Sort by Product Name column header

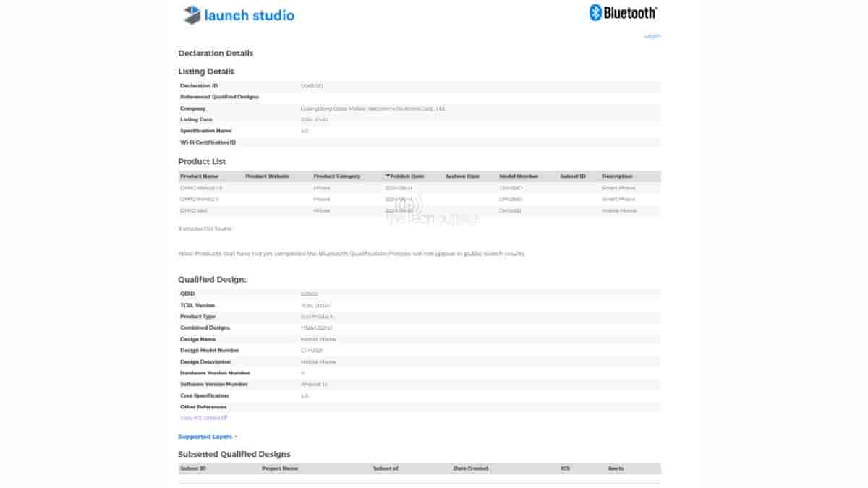[199, 176]
